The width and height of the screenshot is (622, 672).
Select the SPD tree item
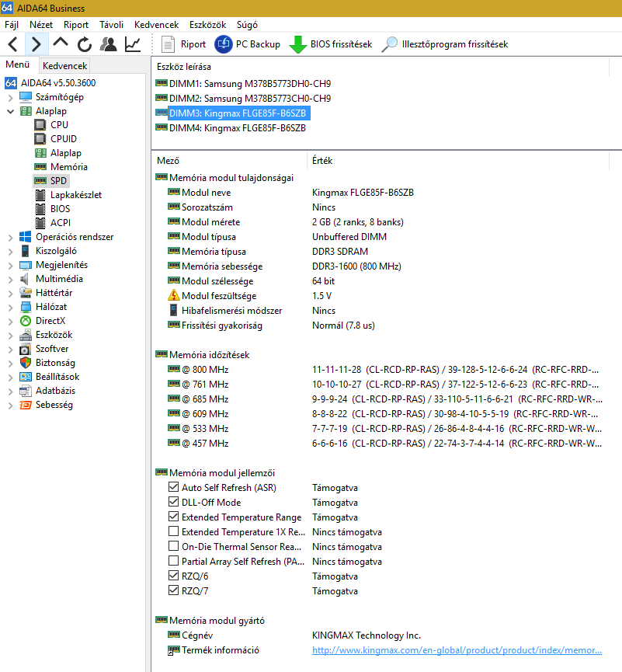[58, 181]
